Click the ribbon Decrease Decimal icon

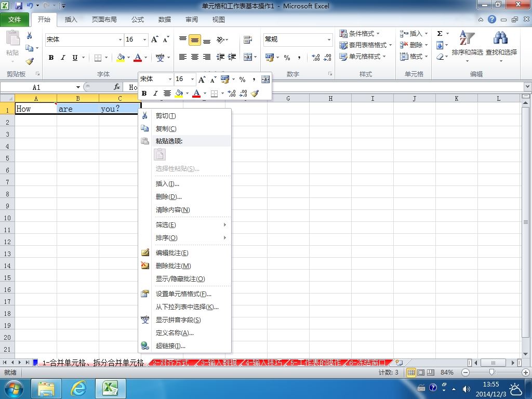[x=327, y=57]
